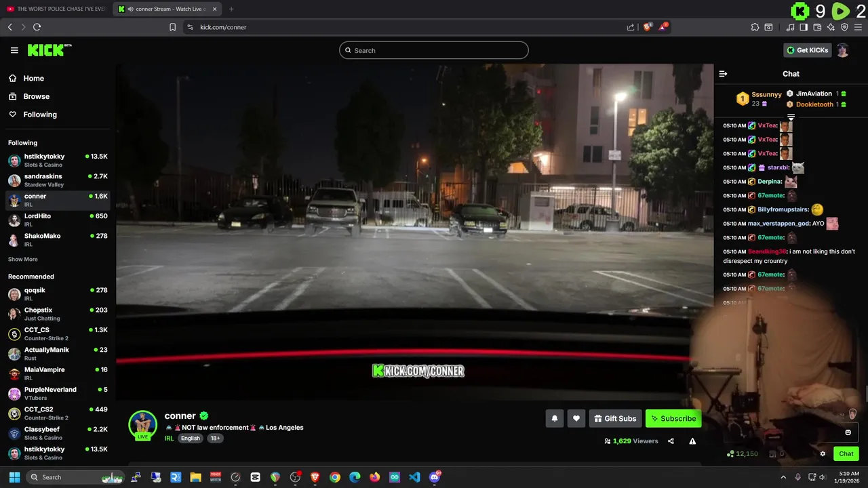
Task: Toggle the browser sidebar panel icon
Action: point(804,27)
